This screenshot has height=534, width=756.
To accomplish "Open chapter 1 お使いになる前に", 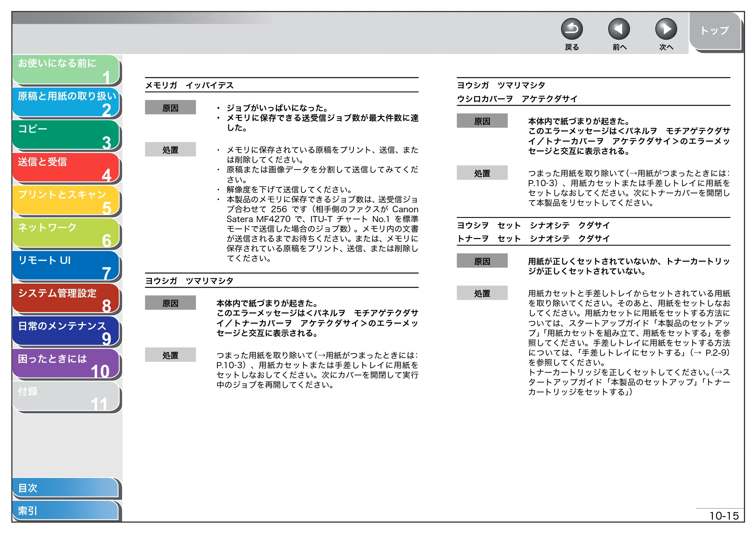I will pyautogui.click(x=66, y=70).
